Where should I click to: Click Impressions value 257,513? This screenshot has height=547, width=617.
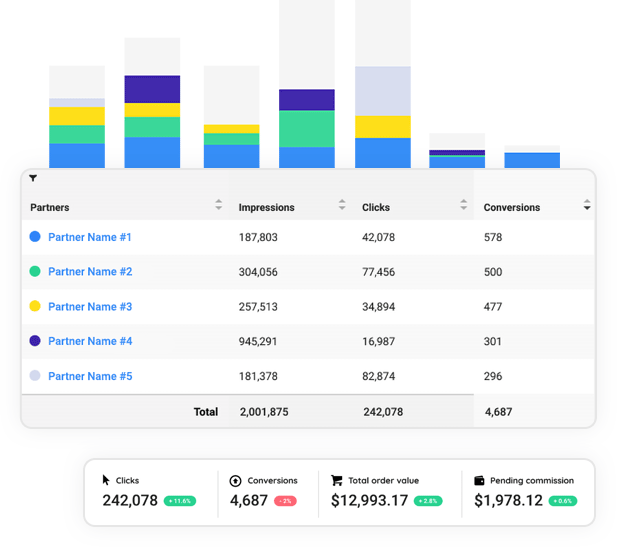[258, 307]
